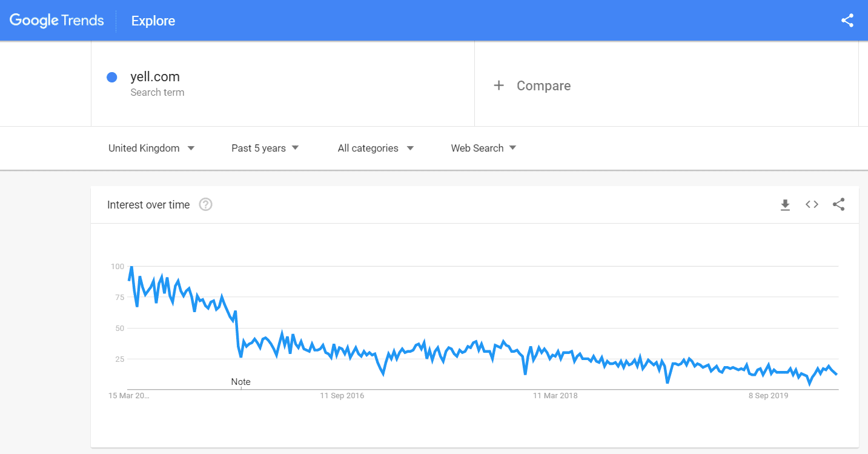Go to the Explore section
Screen dimensions: 868x454
pyautogui.click(x=153, y=21)
